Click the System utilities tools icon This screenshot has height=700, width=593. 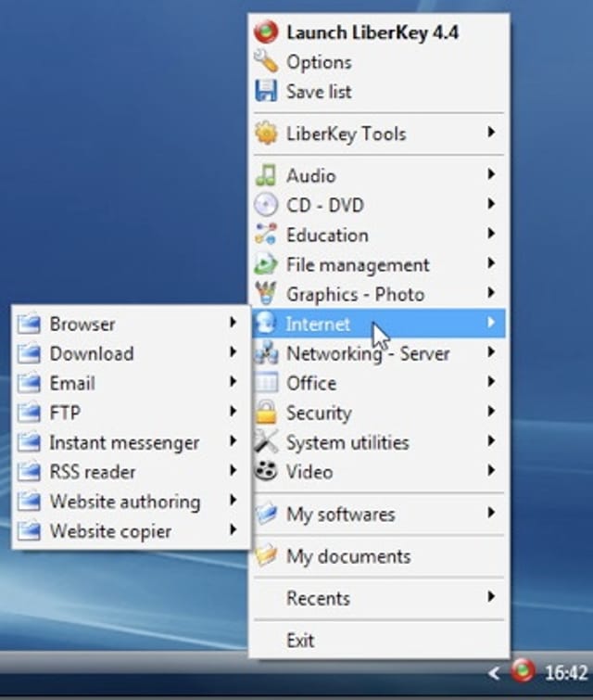pyautogui.click(x=266, y=441)
